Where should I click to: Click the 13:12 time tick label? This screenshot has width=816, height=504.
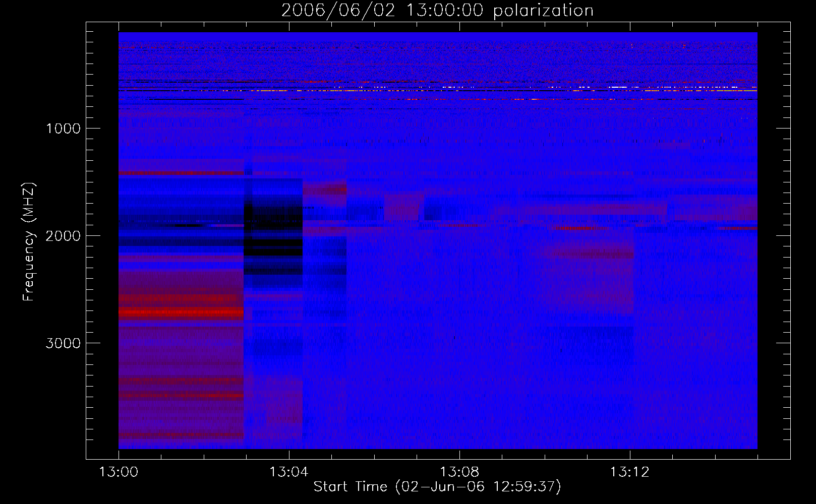630,472
